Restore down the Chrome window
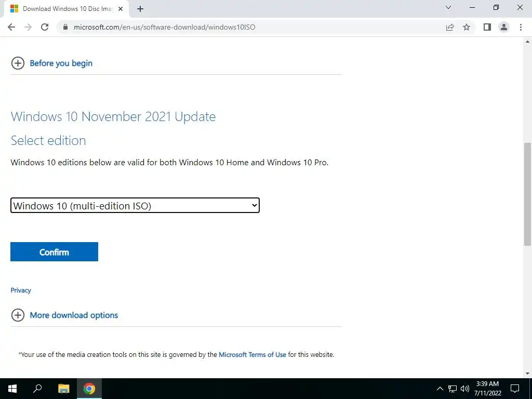 [x=496, y=7]
